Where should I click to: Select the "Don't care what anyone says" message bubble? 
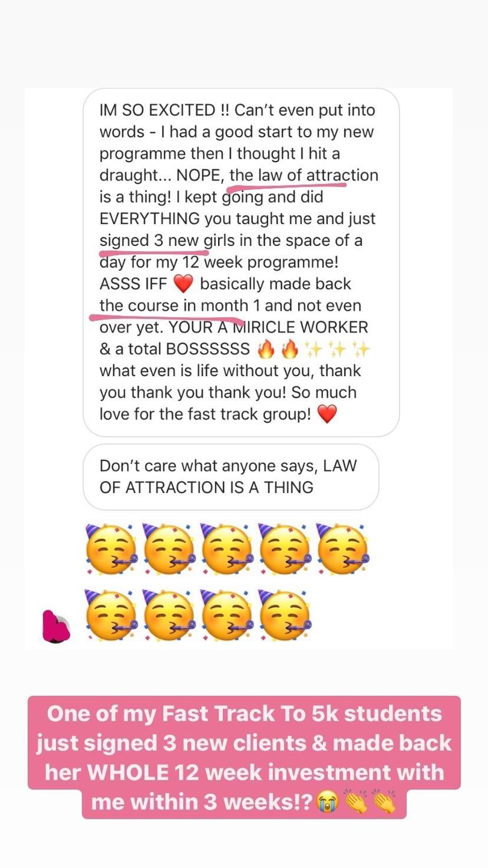(x=231, y=477)
